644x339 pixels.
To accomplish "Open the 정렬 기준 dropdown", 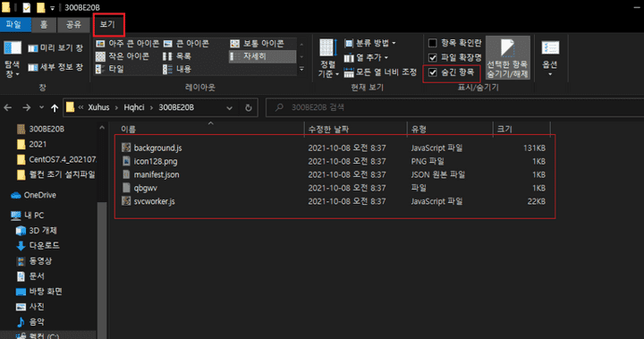I will 328,58.
